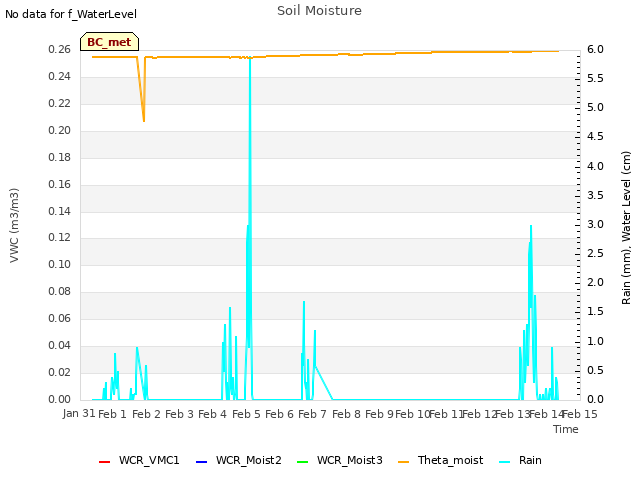Click the 4.0 rain axis value
Screen dimensions: 640x480
pyautogui.click(x=595, y=166)
